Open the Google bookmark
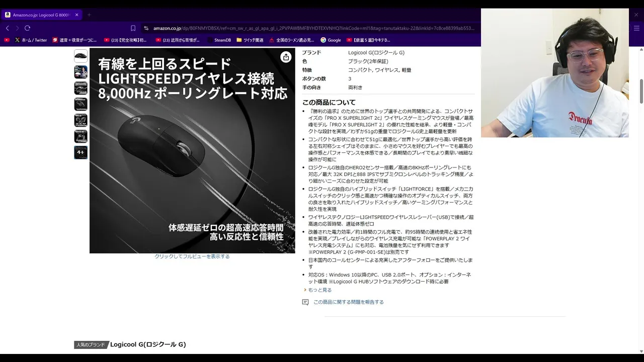Image resolution: width=644 pixels, height=362 pixels. coord(331,40)
